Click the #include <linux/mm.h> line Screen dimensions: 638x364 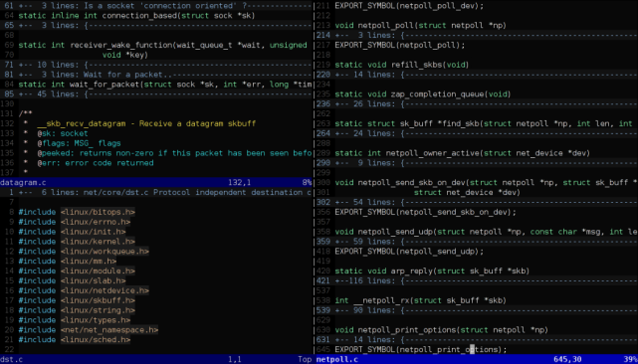click(x=68, y=262)
